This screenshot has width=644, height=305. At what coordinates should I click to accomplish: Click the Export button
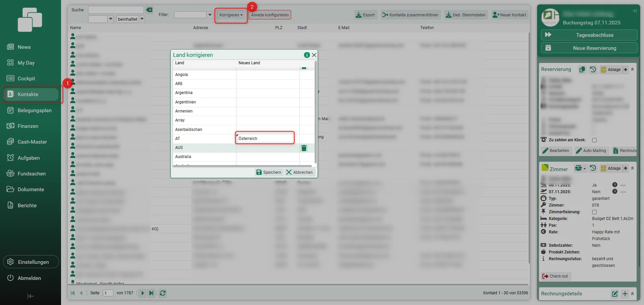point(365,15)
